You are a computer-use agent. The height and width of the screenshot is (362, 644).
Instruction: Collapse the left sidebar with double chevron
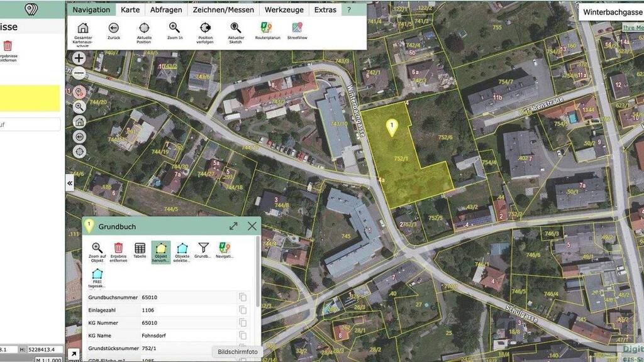[70, 183]
